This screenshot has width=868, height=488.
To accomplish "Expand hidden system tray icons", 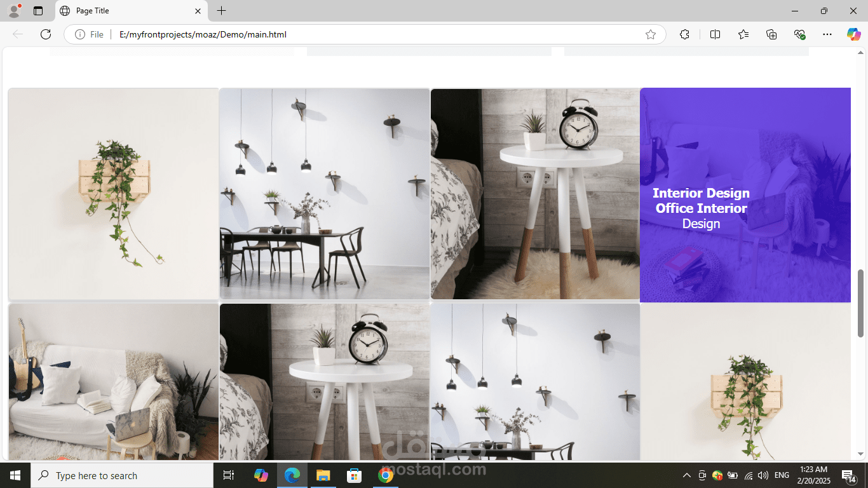I will [x=686, y=475].
